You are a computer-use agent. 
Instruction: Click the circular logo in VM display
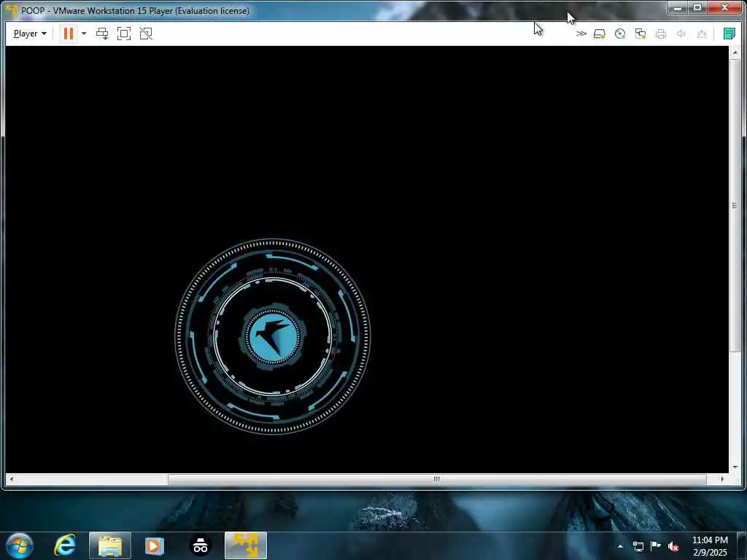[x=273, y=336]
